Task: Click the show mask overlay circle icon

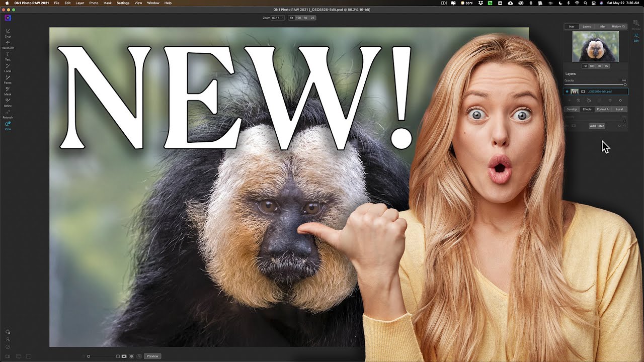Action: click(x=132, y=356)
